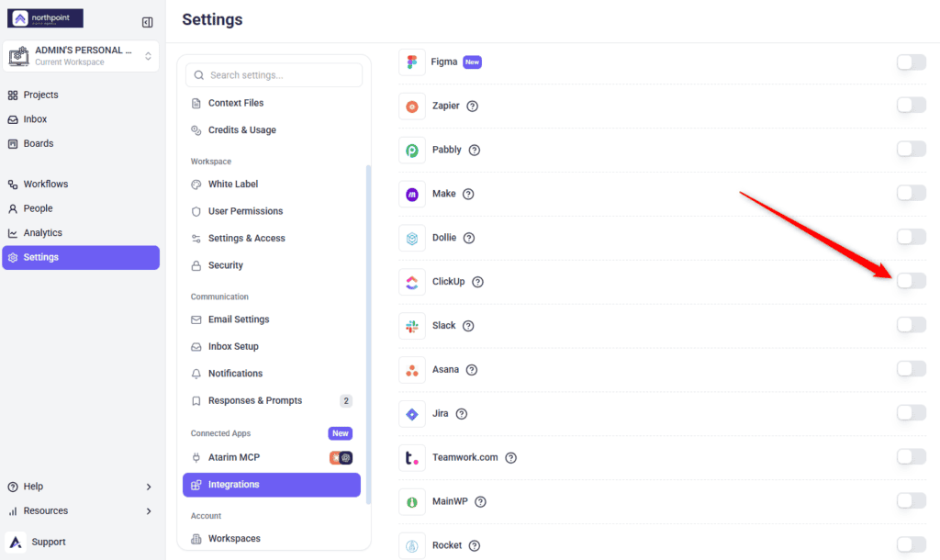Open the Inbox page
The height and width of the screenshot is (560, 940).
tap(81, 119)
